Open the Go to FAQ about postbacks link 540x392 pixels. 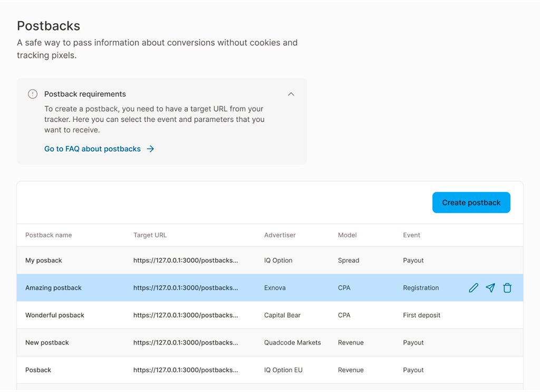click(x=92, y=149)
